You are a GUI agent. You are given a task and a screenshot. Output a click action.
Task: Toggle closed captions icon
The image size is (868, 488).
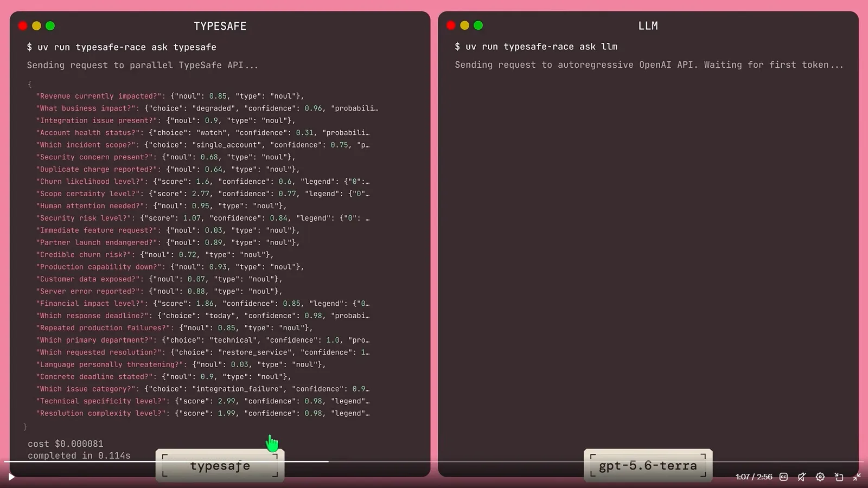click(783, 477)
